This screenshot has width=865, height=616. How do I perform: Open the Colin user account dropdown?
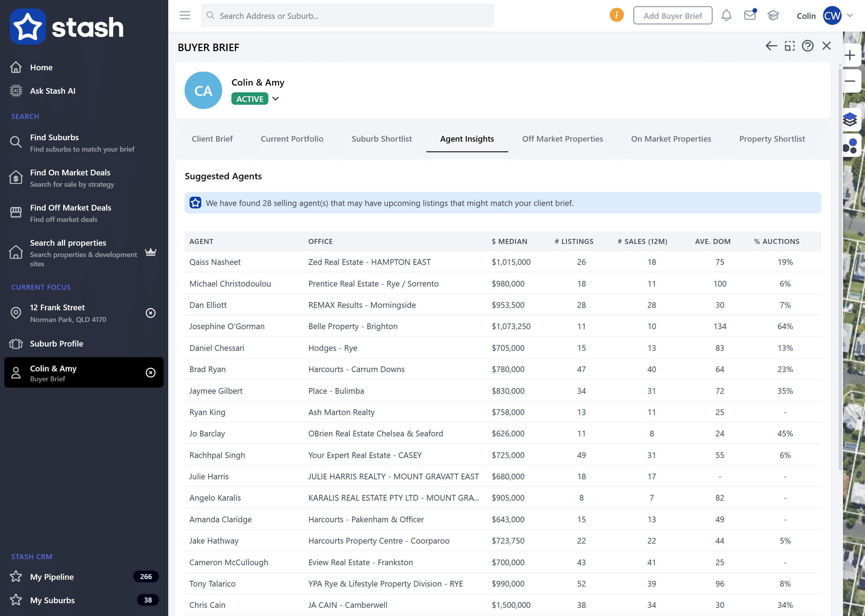point(850,16)
